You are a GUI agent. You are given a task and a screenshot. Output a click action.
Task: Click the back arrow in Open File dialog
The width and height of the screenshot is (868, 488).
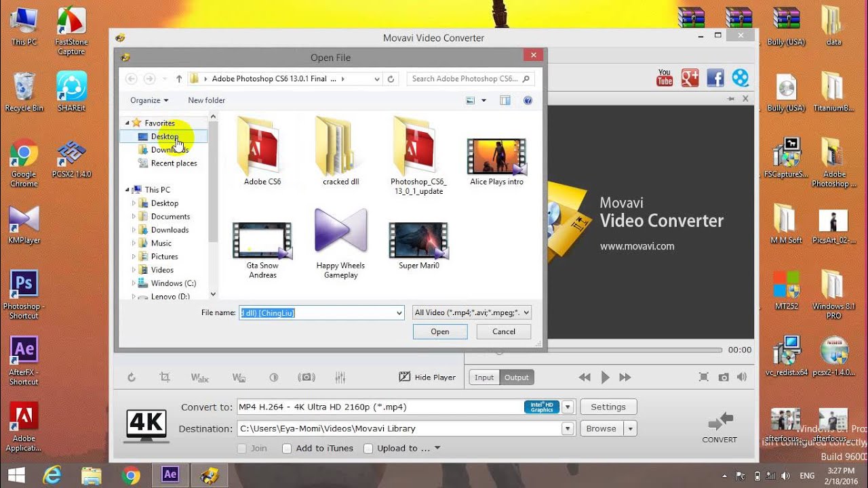132,79
